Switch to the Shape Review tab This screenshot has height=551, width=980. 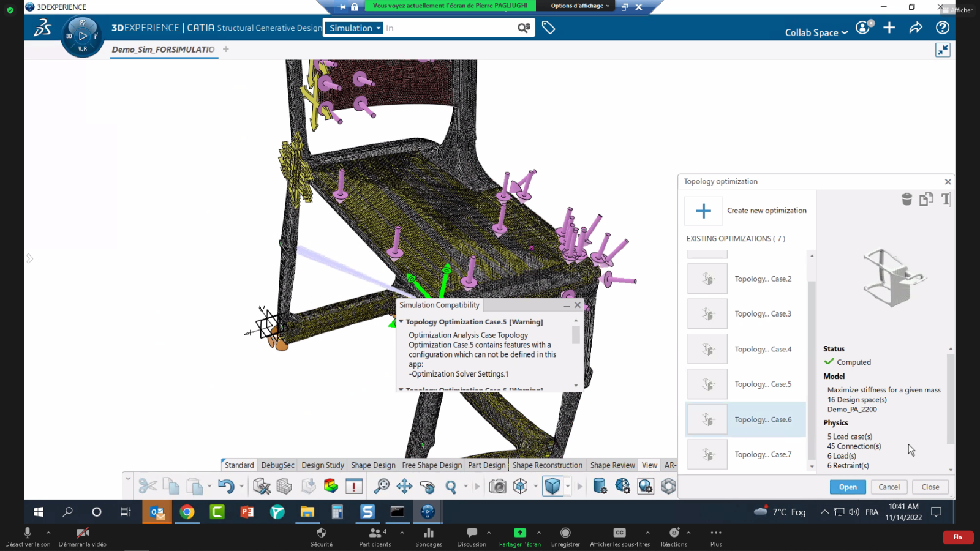coord(612,465)
